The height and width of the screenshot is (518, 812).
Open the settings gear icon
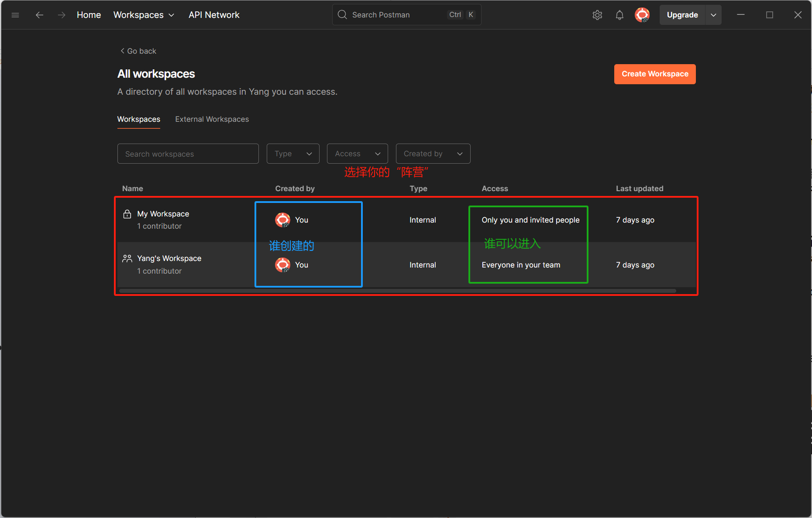point(597,15)
